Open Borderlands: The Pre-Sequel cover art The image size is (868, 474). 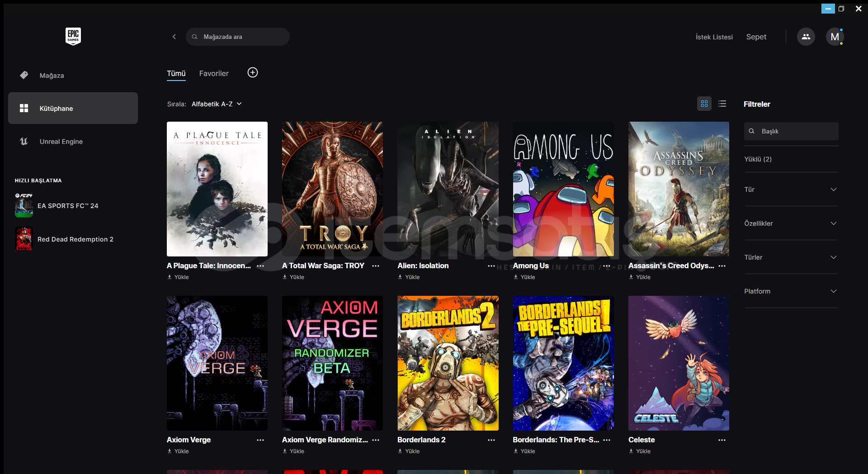(563, 363)
